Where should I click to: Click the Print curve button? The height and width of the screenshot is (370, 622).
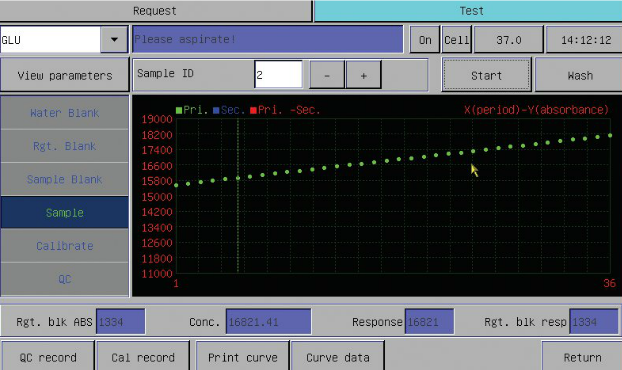(x=242, y=357)
